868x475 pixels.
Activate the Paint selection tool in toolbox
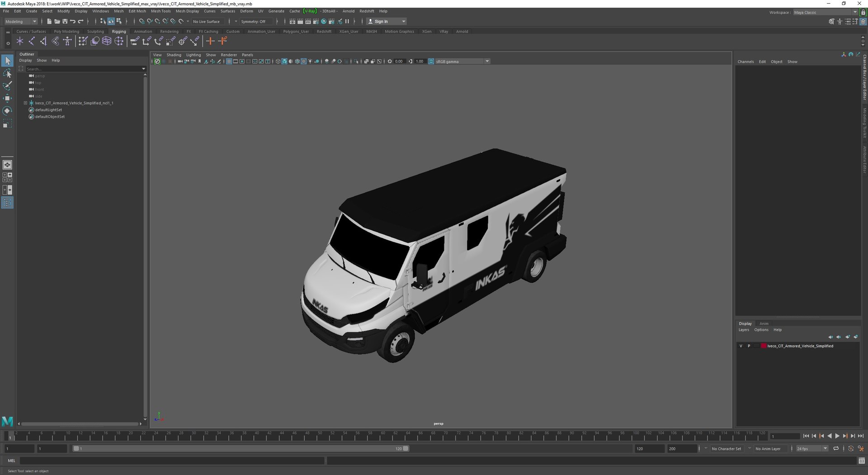[x=7, y=86]
